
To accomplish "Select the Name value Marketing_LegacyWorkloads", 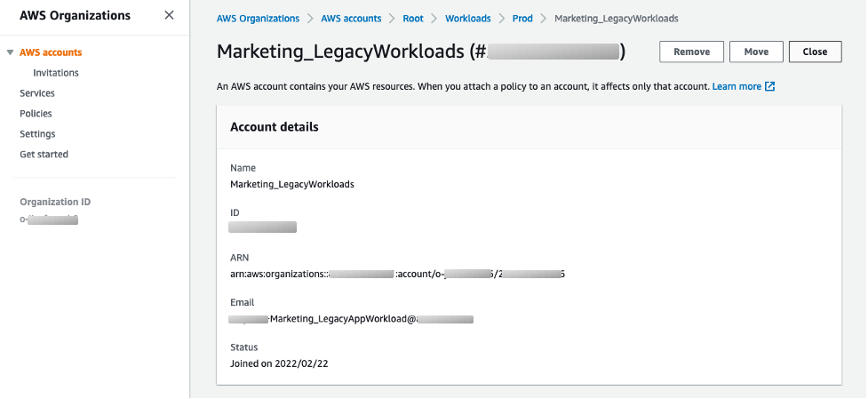I will (x=292, y=184).
